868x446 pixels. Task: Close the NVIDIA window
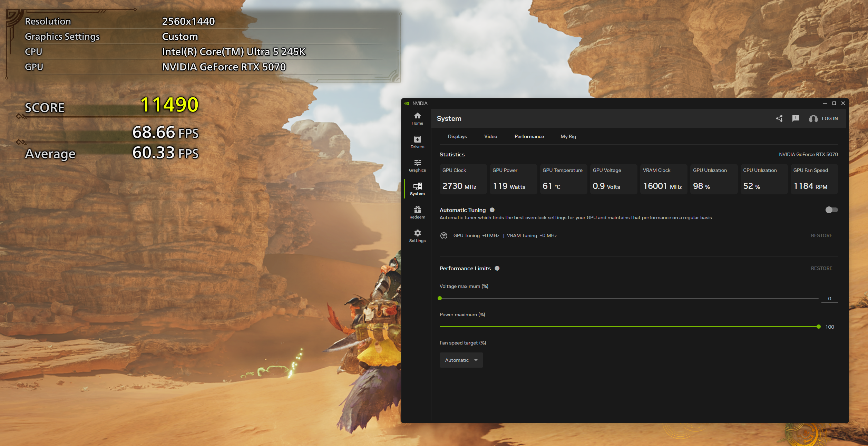click(x=843, y=103)
